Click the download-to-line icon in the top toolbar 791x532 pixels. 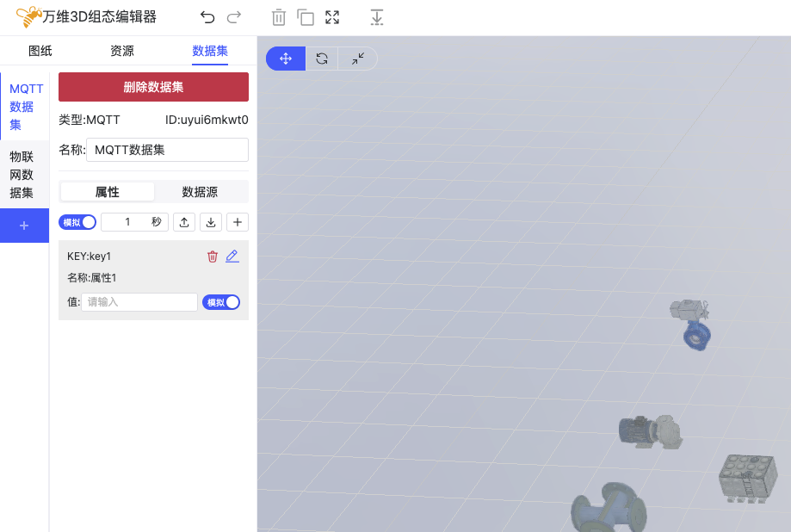pyautogui.click(x=376, y=17)
